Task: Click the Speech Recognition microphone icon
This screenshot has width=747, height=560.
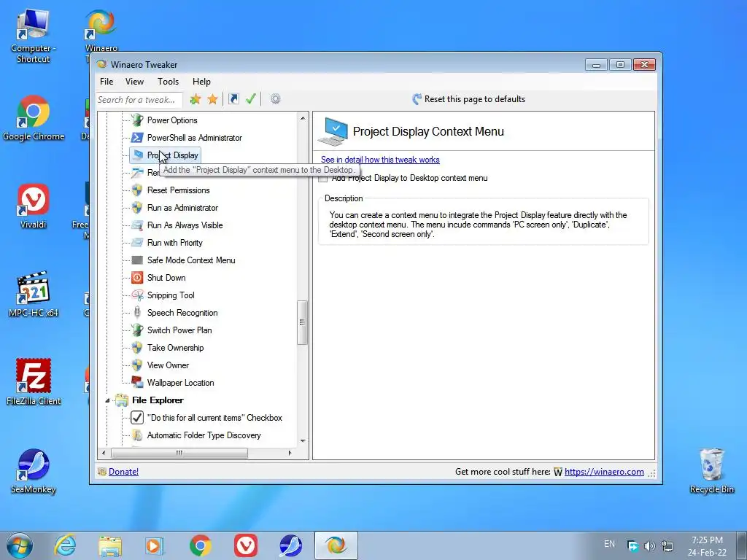Action: point(137,312)
